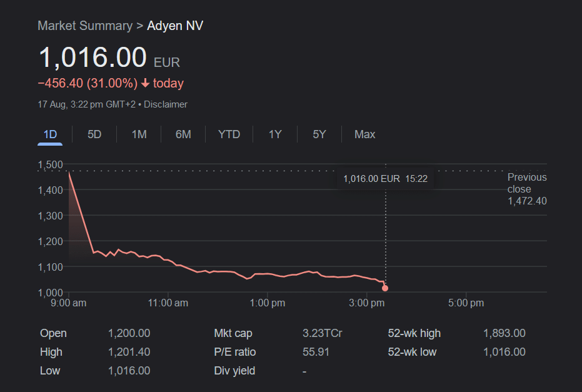Open the Market Summary breadcrumb link
Screen dimensions: 582x392
point(85,26)
